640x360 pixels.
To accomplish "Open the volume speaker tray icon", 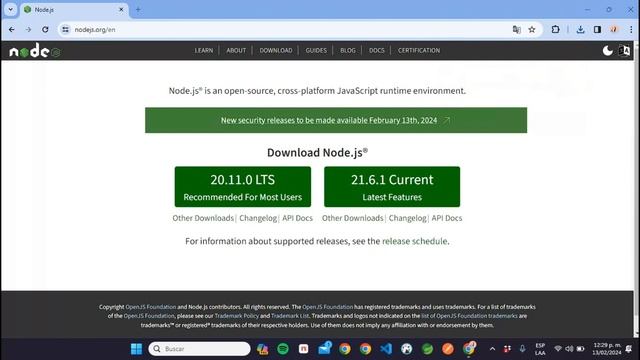I will pyautogui.click(x=569, y=349).
